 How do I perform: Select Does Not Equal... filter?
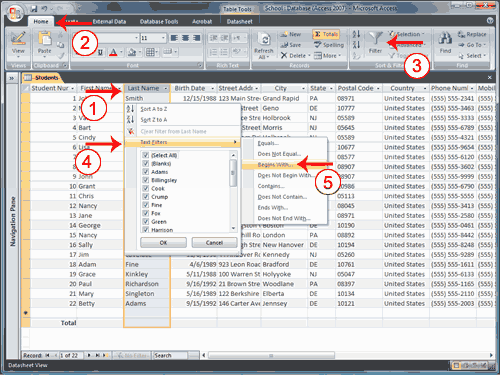click(284, 154)
